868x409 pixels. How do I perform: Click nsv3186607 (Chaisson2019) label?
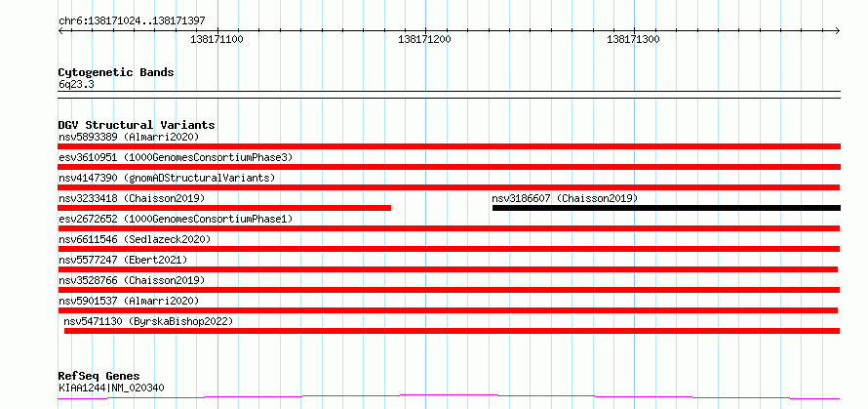click(x=565, y=198)
